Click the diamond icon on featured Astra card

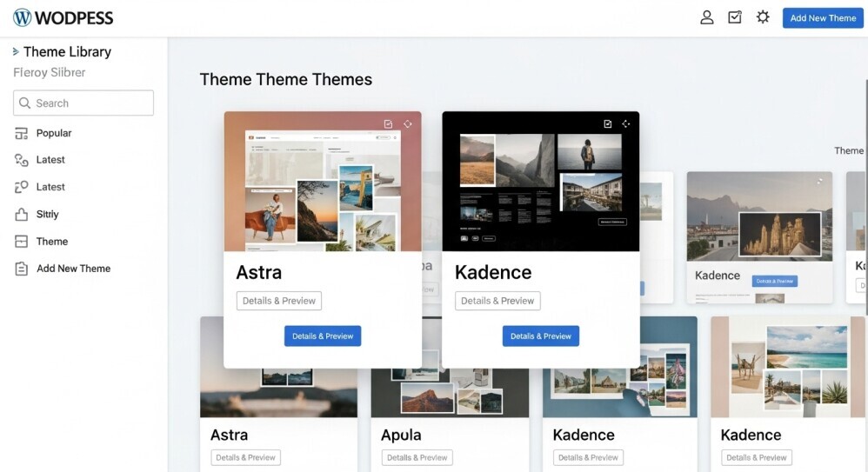tap(407, 124)
